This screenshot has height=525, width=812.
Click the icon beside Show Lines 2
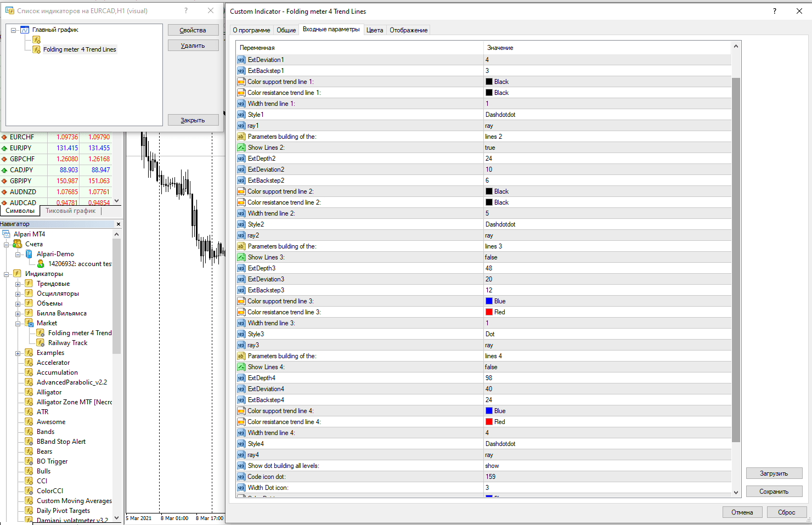click(x=241, y=148)
